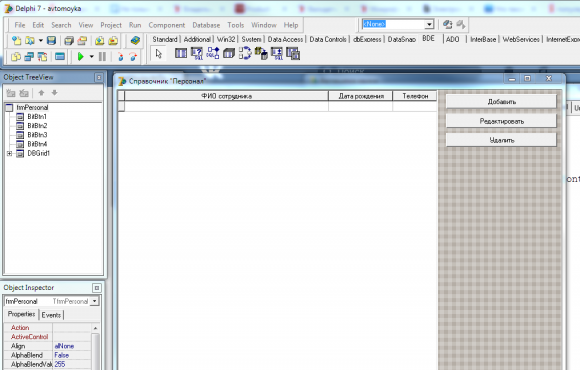Viewport: 580px width, 370px height.
Task: Click the Save file toolbar icon
Action: [51, 40]
